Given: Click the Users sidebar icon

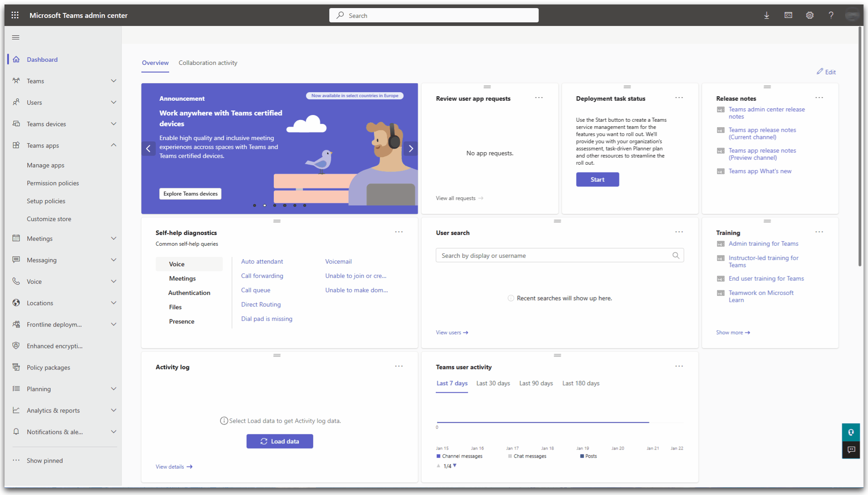Looking at the screenshot, I should pyautogui.click(x=16, y=102).
